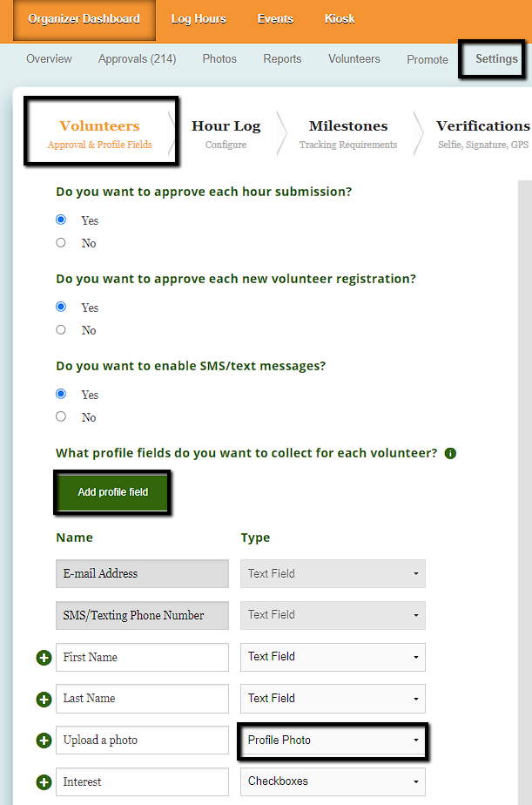Open the Profile Photo type dropdown
The height and width of the screenshot is (805, 532).
[x=333, y=741]
